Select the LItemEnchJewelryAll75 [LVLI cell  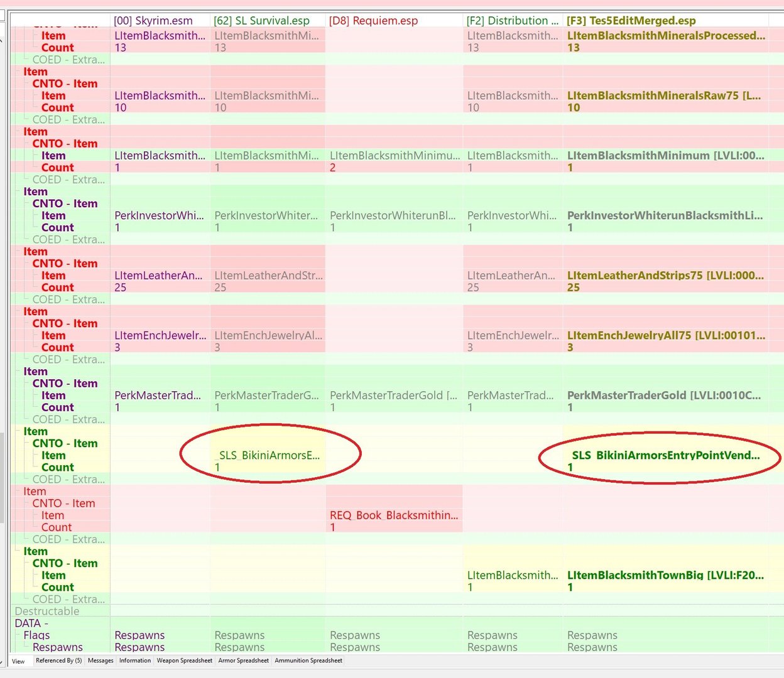click(666, 335)
